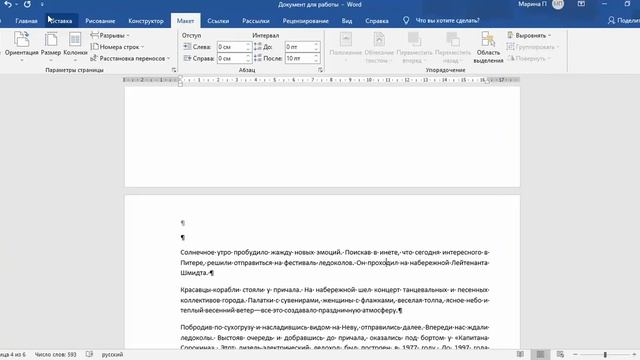Click Обтекание текстом wrap icon
Image resolution: width=640 pixels, height=360 pixels.
coord(379,40)
